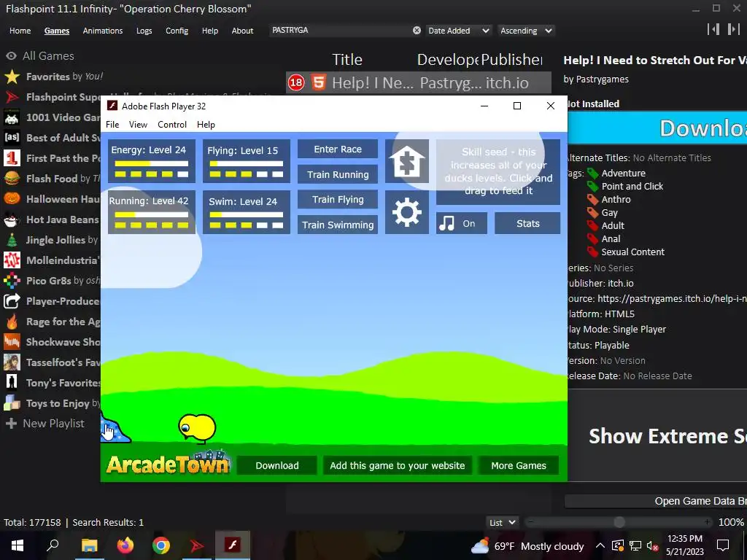This screenshot has width=747, height=560.
Task: Toggle the All Games eye icon
Action: (x=11, y=55)
